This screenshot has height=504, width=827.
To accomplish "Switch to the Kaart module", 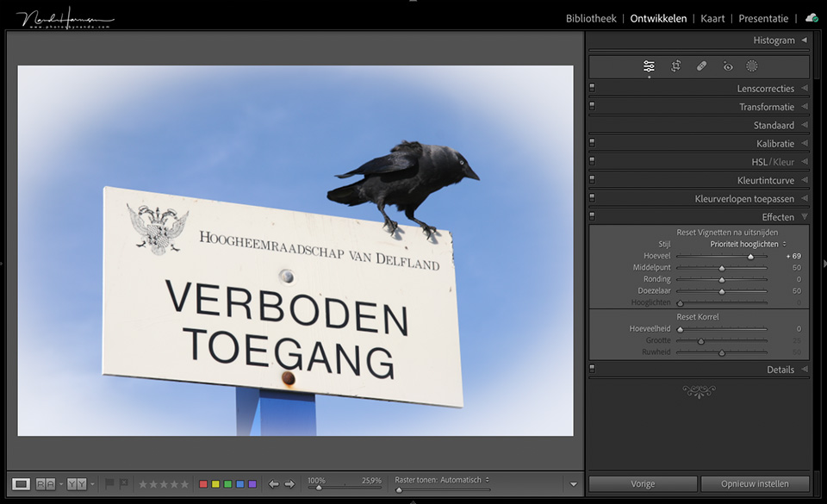I will pyautogui.click(x=712, y=18).
